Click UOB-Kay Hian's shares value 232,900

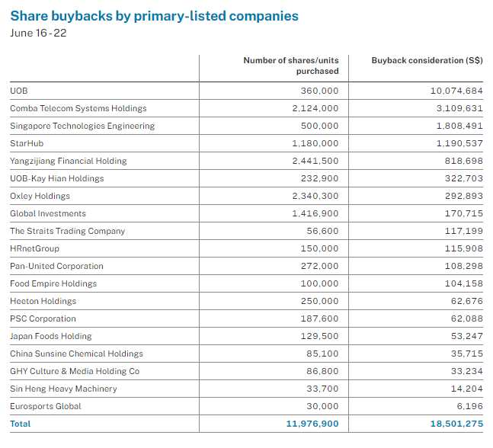319,178
